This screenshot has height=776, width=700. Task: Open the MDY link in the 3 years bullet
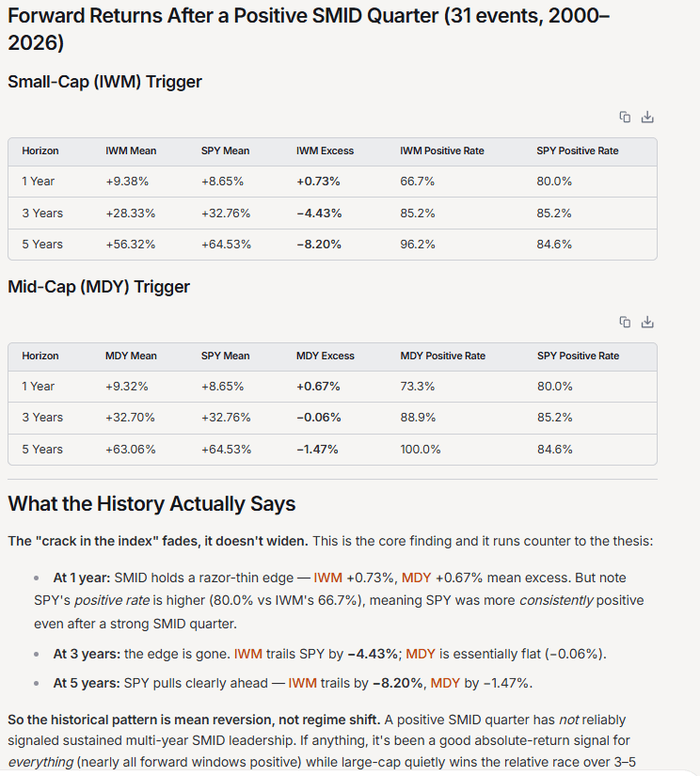421,654
